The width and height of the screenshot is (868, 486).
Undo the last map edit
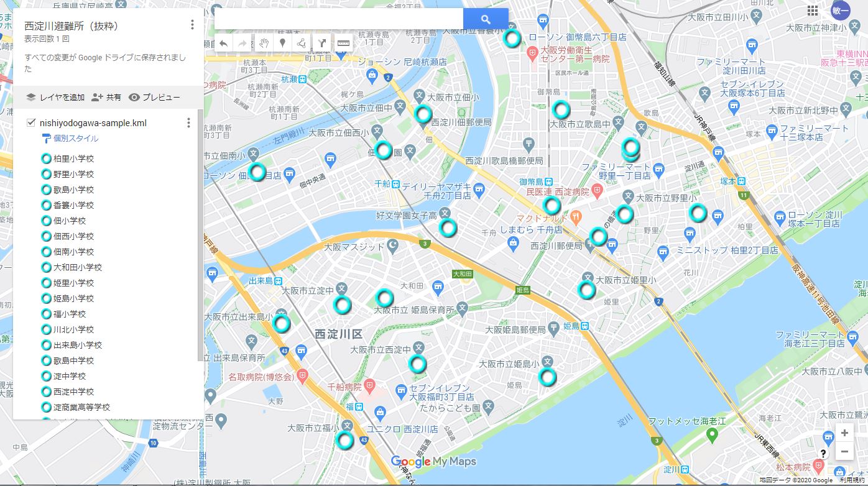click(223, 43)
